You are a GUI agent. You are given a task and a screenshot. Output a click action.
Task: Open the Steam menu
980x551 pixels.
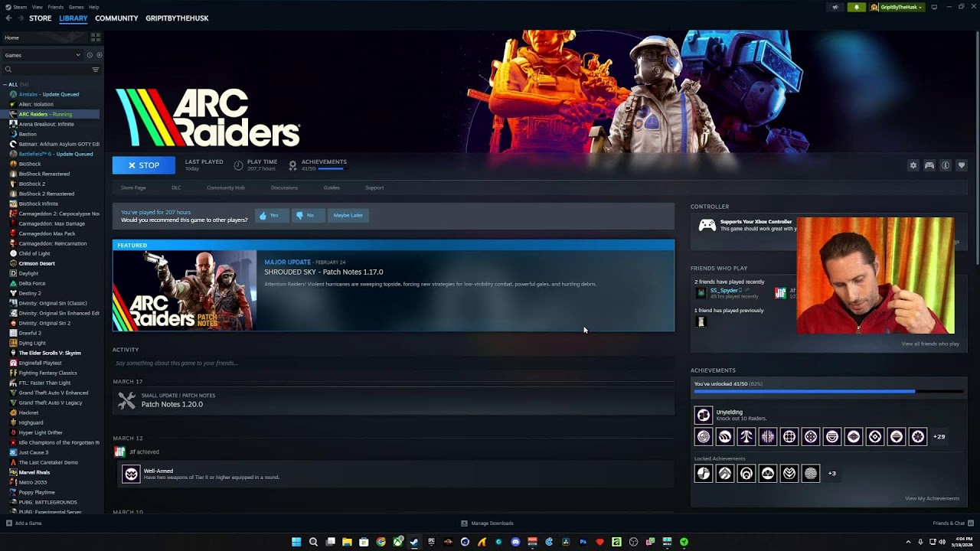[20, 7]
